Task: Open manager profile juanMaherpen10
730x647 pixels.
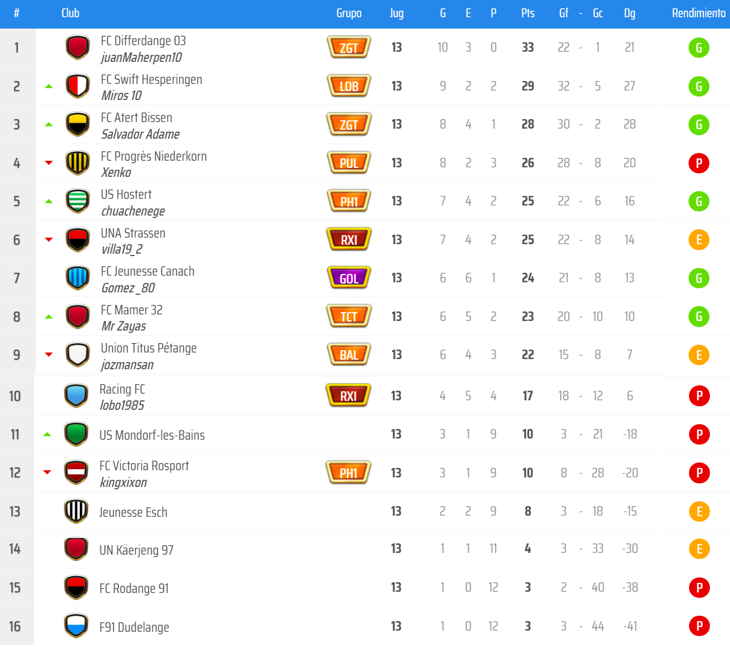Action: point(143,57)
